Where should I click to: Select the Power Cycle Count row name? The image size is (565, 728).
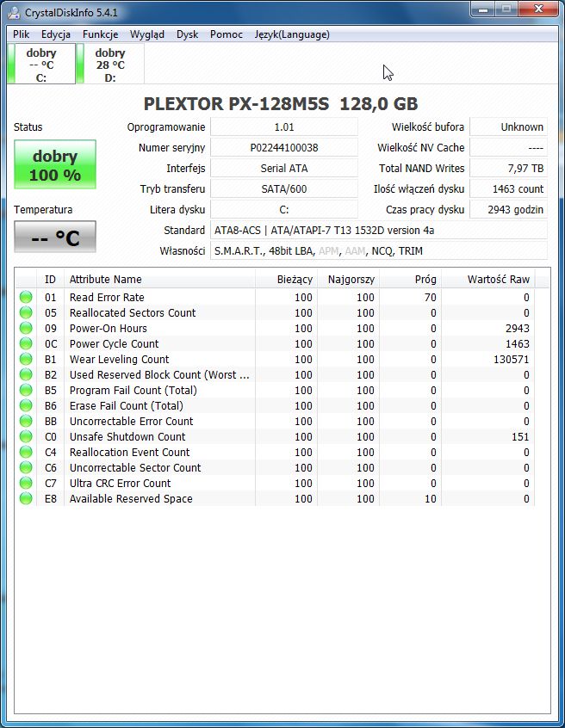click(x=114, y=343)
